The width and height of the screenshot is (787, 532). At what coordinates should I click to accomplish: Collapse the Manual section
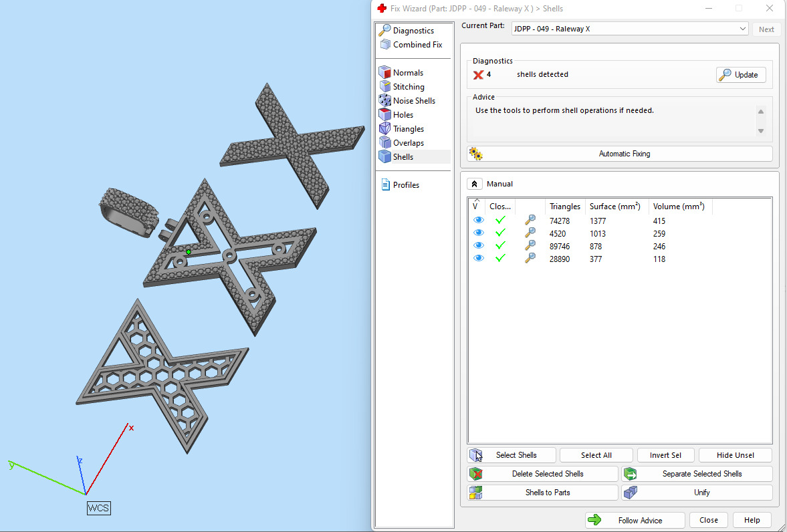[x=474, y=184]
